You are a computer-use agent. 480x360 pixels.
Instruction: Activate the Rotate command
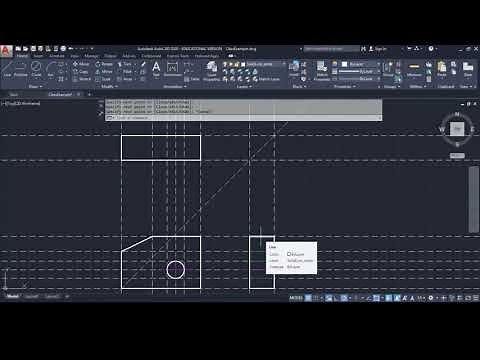pyautogui.click(x=104, y=64)
